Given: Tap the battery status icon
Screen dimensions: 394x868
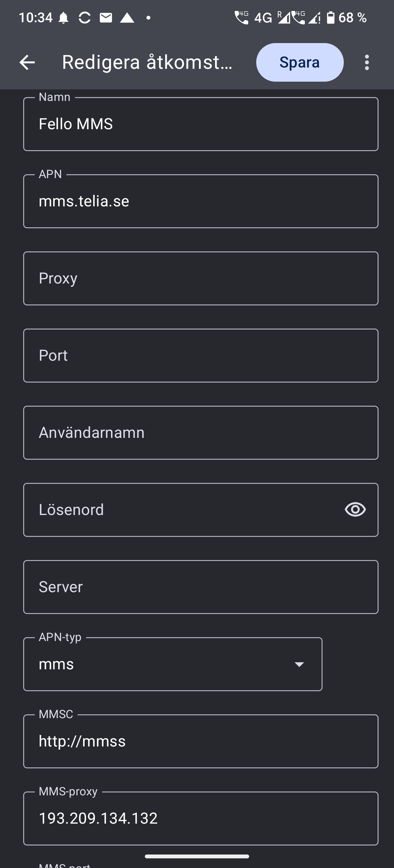Looking at the screenshot, I should tap(331, 18).
